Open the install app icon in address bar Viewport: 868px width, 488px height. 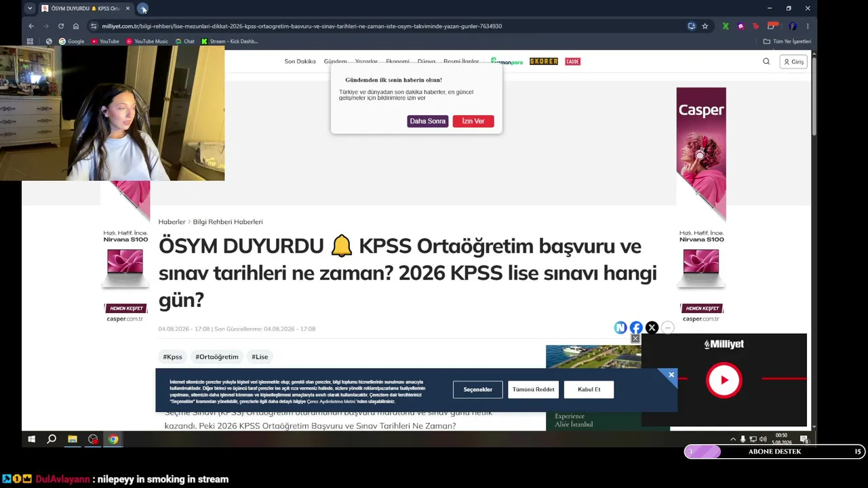point(692,26)
